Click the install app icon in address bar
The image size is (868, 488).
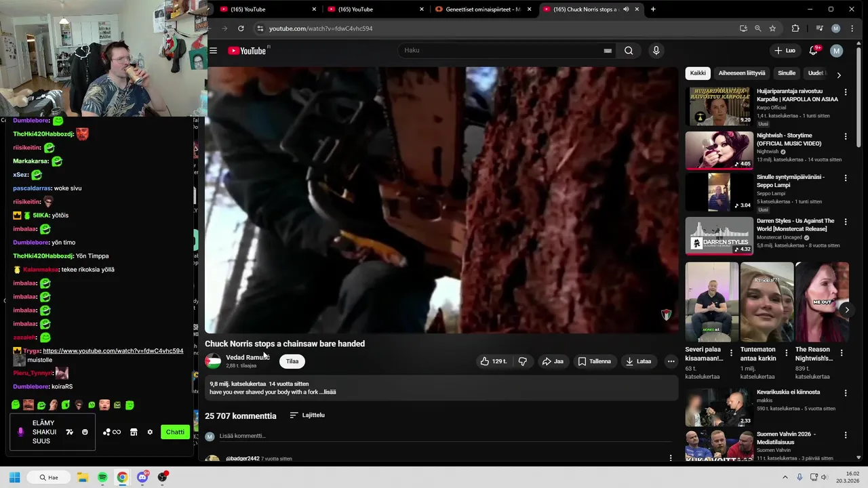[743, 28]
